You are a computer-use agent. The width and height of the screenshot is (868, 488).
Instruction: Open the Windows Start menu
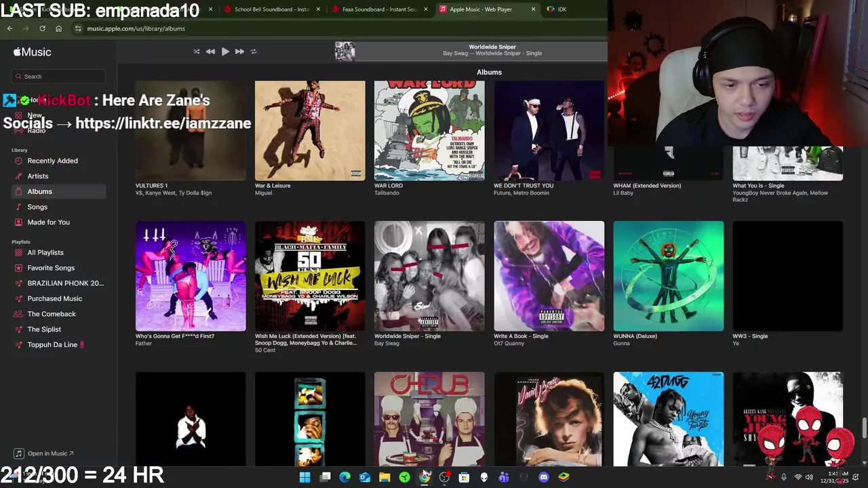305,477
